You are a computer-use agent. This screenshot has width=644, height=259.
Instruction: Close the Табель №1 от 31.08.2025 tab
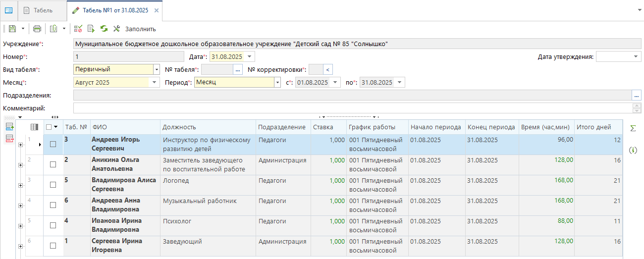pos(157,10)
